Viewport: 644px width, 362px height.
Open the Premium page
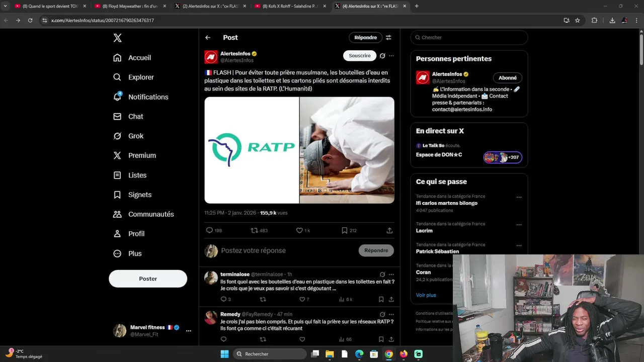(134, 156)
